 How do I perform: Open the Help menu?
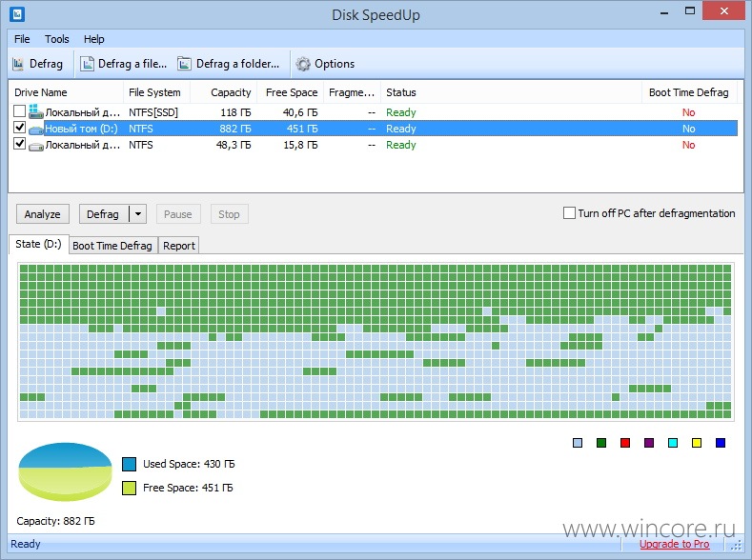click(94, 39)
